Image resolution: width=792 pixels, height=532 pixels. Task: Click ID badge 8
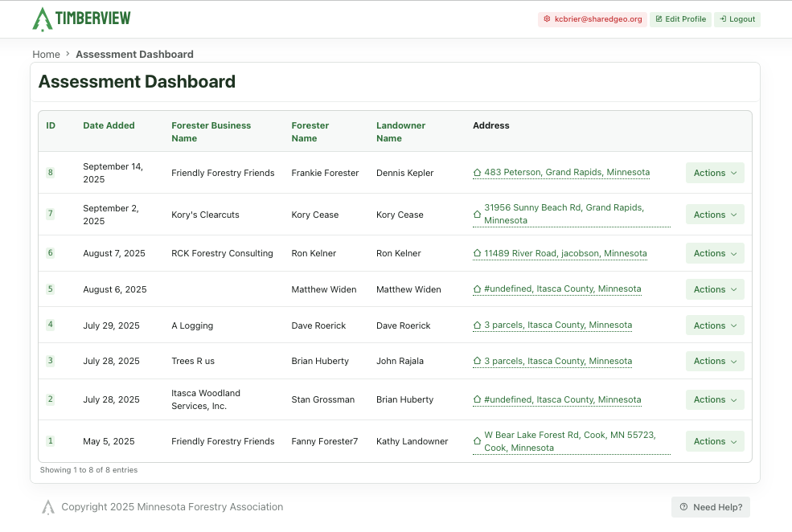click(51, 173)
